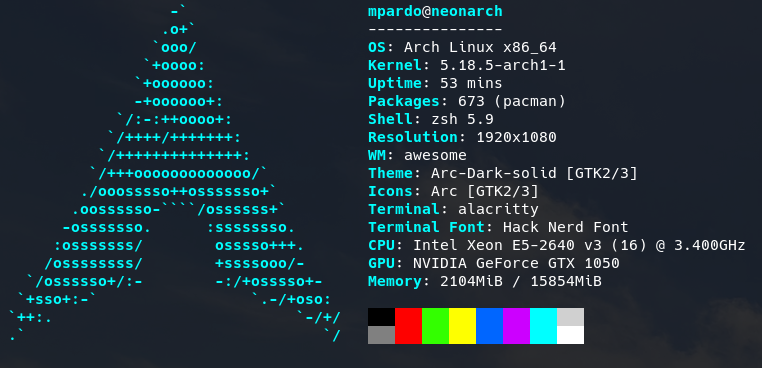Click the 'Resolution: 1920x1080' line
Screen dimensions: 762x368
[462, 138]
